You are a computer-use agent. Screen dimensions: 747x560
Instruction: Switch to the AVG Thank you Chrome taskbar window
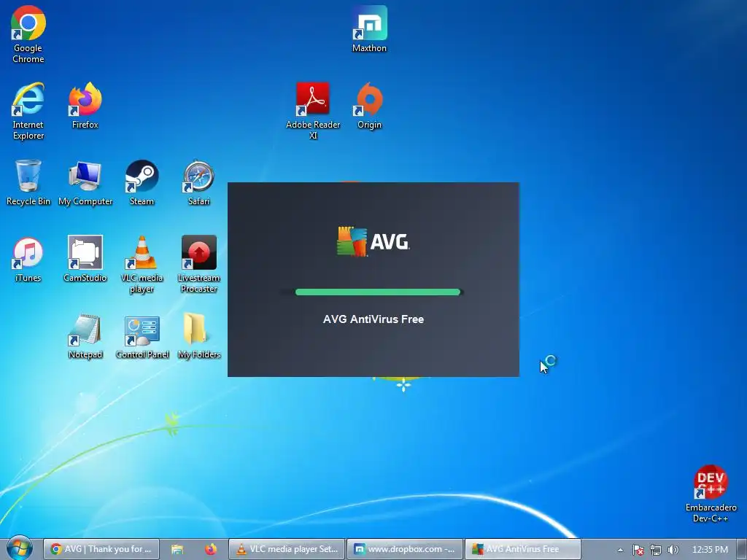tap(101, 549)
